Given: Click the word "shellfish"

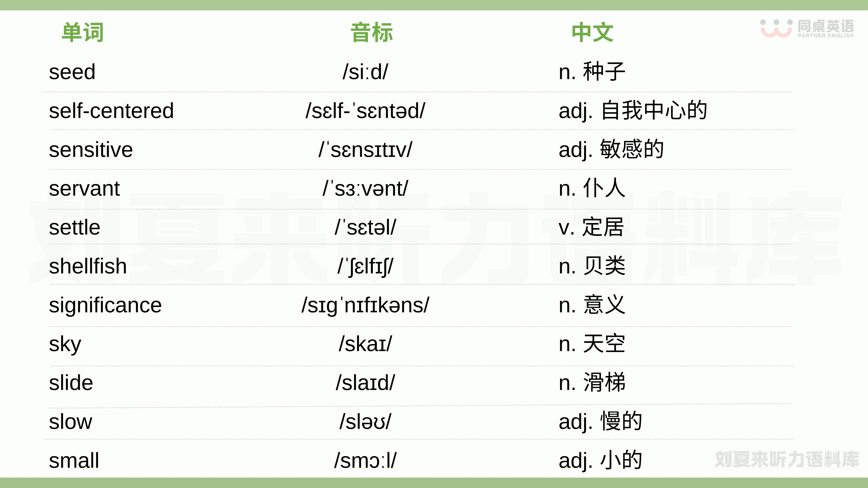Looking at the screenshot, I should point(88,266).
